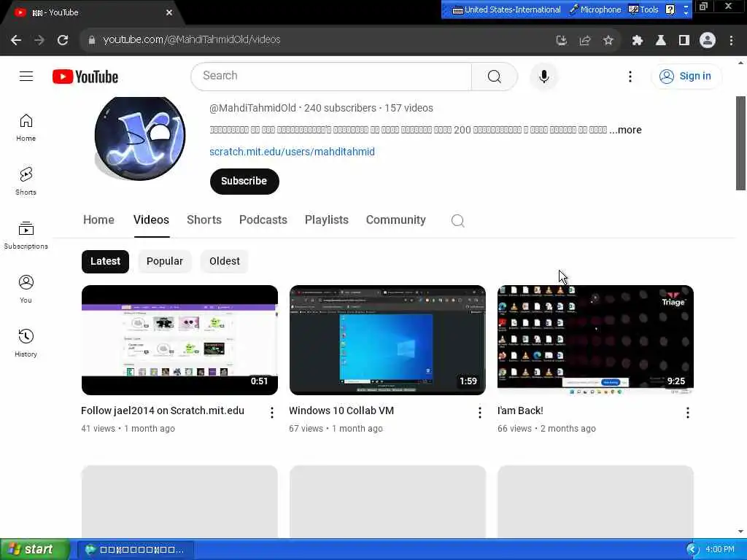Open History in the sidebar
747x560 pixels.
pos(26,343)
